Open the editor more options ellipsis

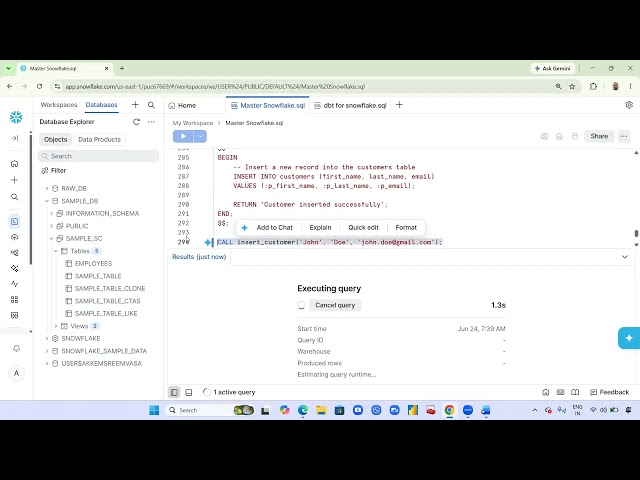(x=624, y=136)
